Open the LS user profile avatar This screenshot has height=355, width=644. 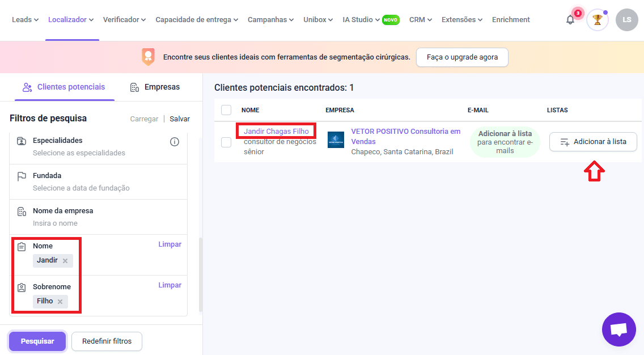point(626,20)
